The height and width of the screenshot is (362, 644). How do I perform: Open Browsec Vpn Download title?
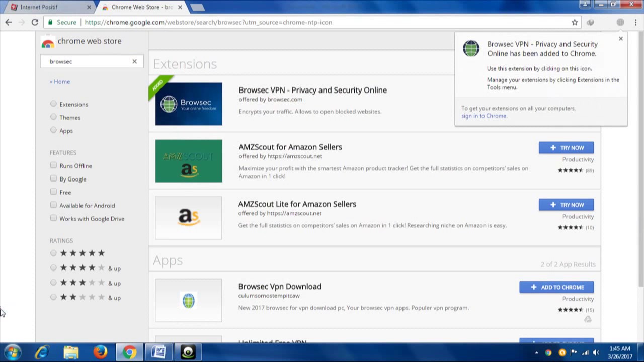point(280,286)
